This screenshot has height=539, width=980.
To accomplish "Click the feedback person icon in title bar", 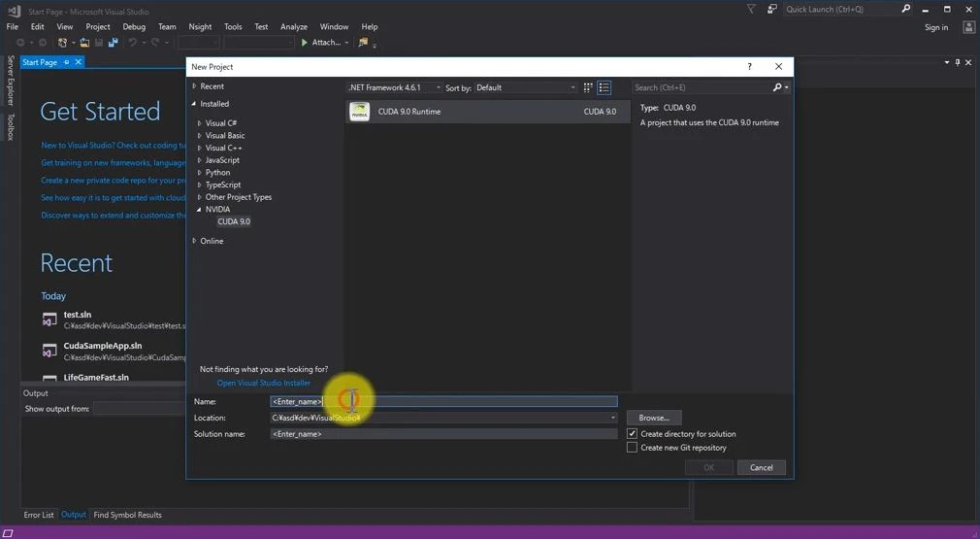I will coord(772,9).
